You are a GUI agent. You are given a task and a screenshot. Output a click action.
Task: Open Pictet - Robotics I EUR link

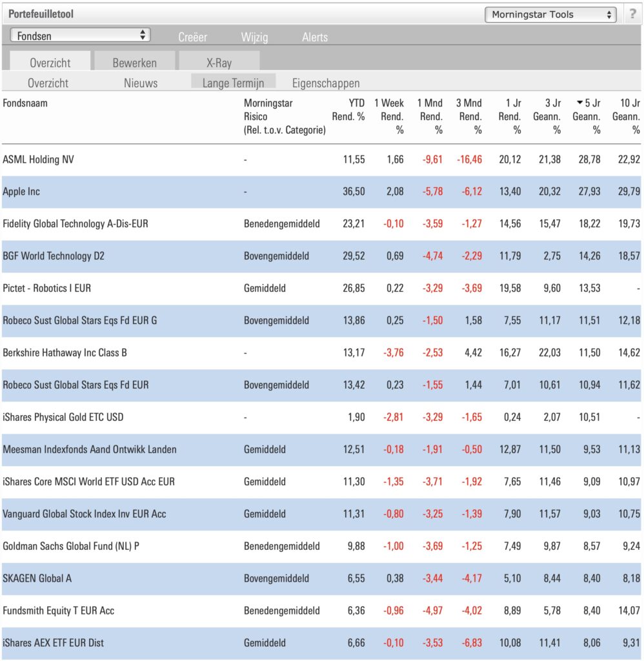[46, 288]
